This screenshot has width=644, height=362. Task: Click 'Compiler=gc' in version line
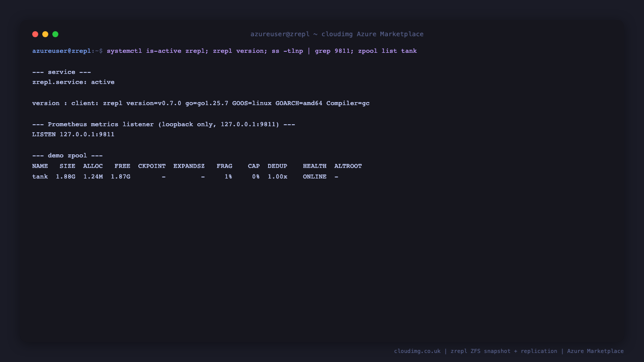348,103
